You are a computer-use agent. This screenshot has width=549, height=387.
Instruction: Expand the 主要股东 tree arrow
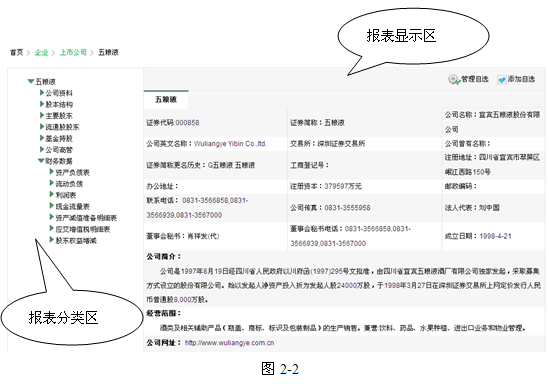click(42, 115)
